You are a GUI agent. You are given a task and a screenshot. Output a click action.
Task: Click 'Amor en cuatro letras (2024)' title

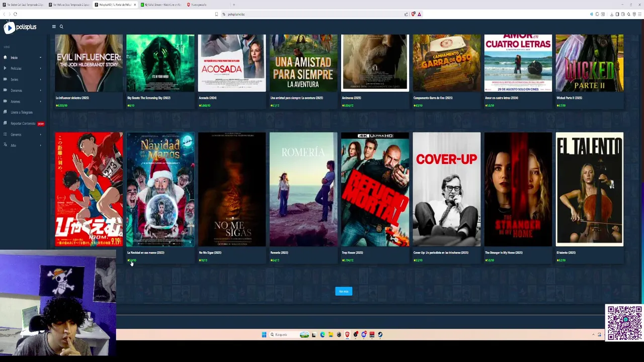click(502, 98)
